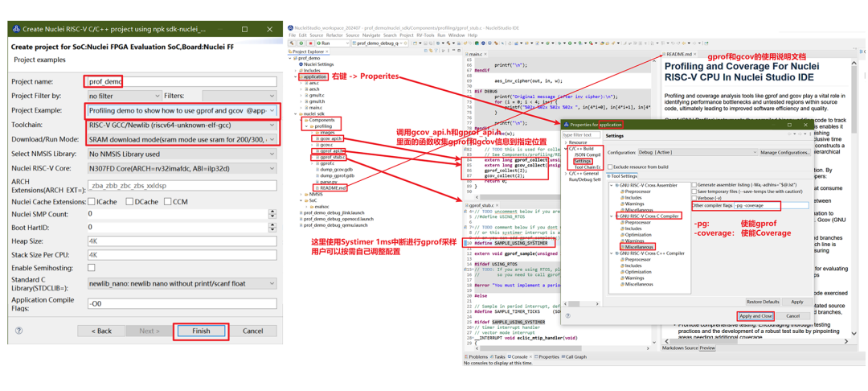
Task: Click the red stop icon in IDE toolbar
Action: [309, 43]
